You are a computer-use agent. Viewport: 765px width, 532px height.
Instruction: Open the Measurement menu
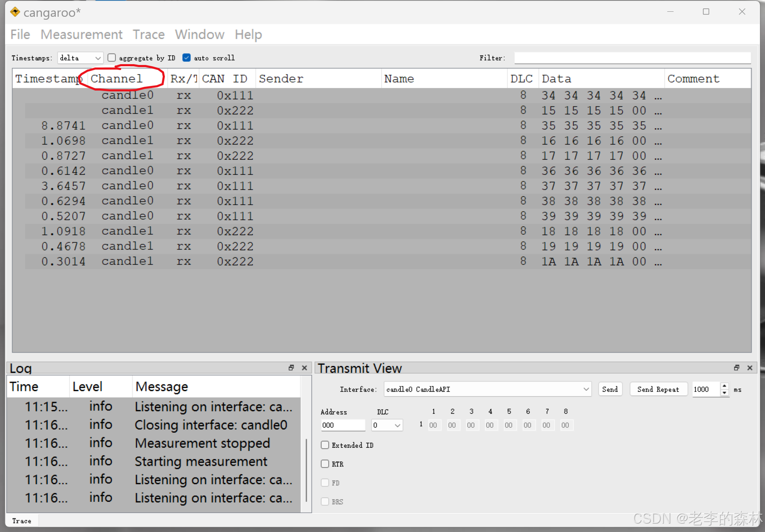pyautogui.click(x=81, y=34)
